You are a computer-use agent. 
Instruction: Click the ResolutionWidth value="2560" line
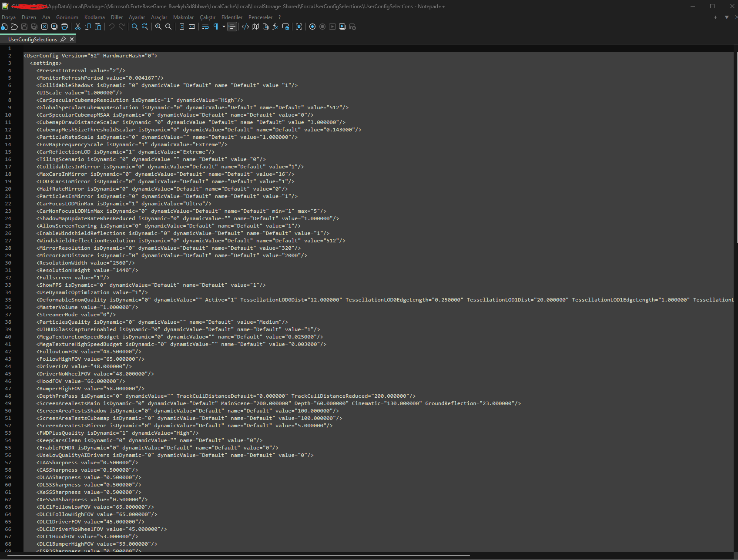tap(86, 263)
